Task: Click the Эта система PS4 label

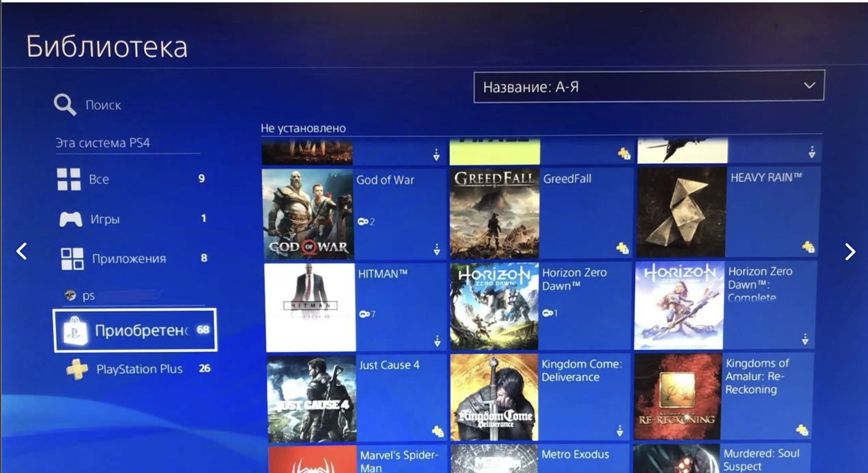Action: [x=103, y=143]
